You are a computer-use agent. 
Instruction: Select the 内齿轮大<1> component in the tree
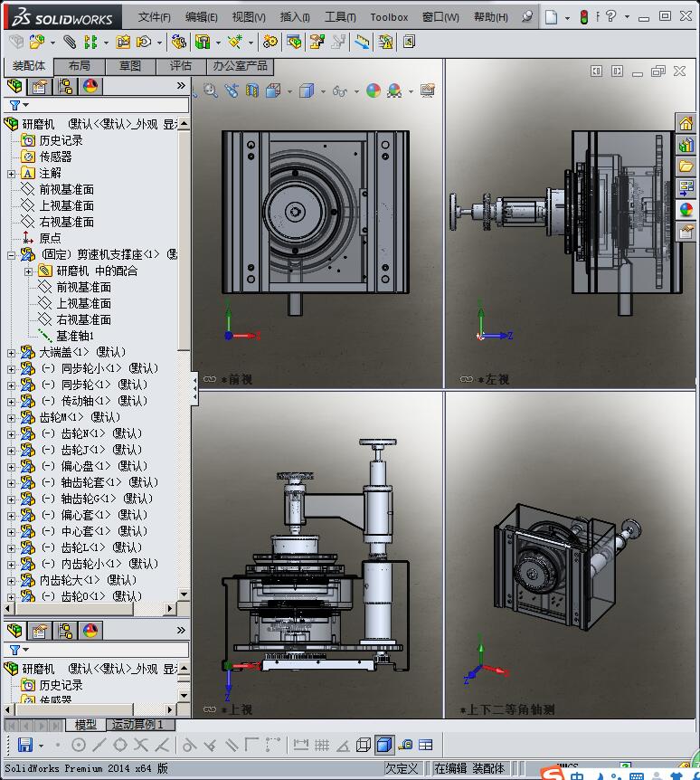pos(88,580)
